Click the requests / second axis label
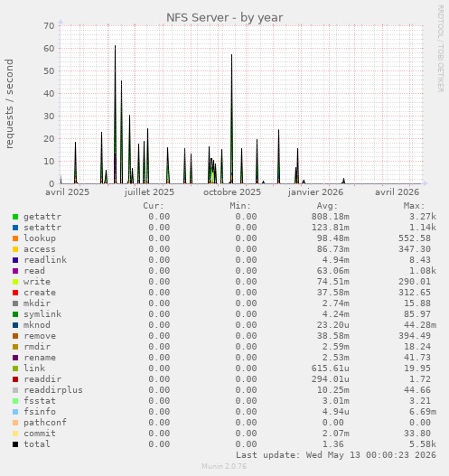This screenshot has width=449, height=476. tap(9, 104)
